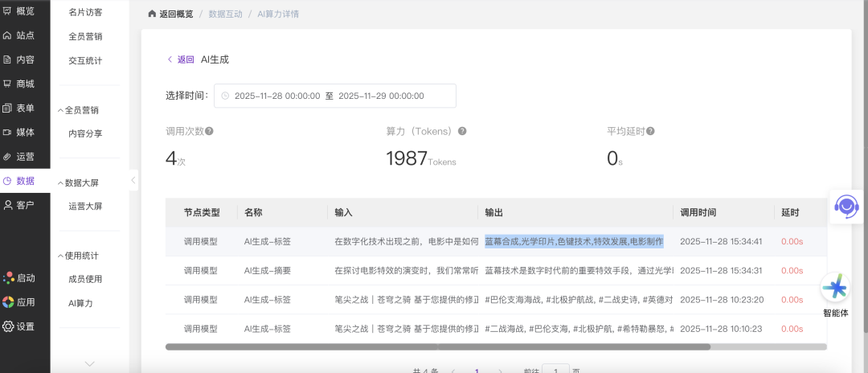868x373 pixels.
Task: Open the 设置 gear icon
Action: coord(8,326)
